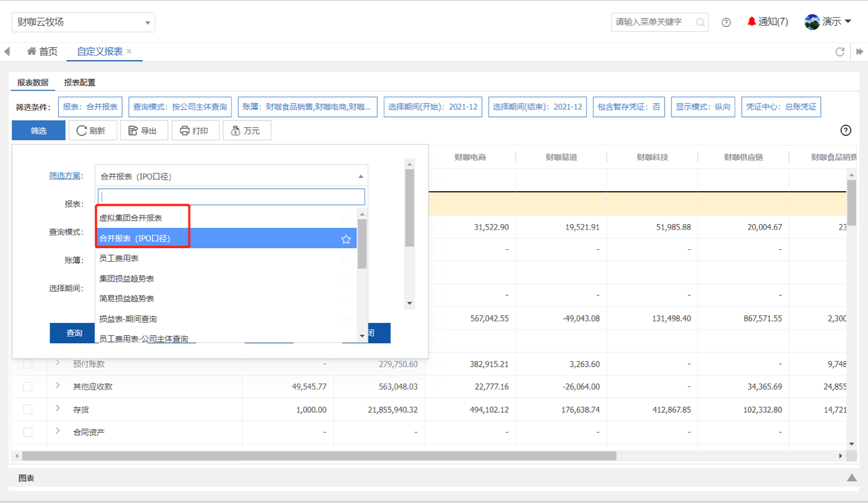Viewport: 868px width, 503px height.
Task: Expand the 存货 row
Action: coord(58,409)
